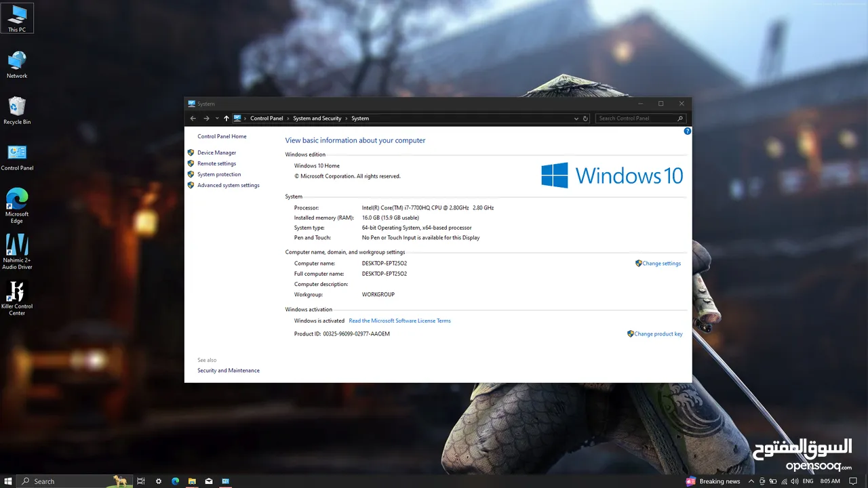Select the System window taskbar button

click(226, 481)
